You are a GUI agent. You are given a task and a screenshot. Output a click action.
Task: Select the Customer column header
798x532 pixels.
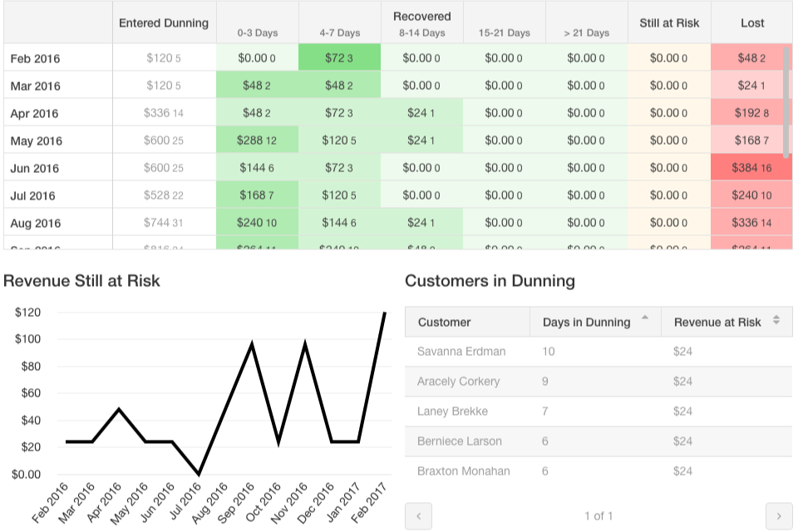pos(445,322)
